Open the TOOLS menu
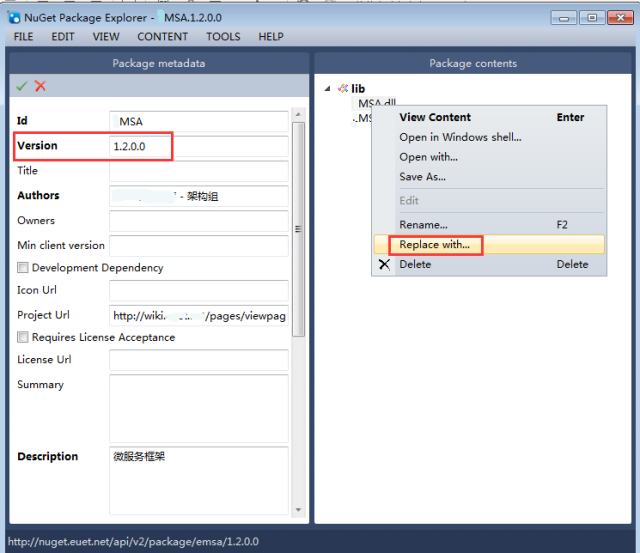 coord(223,37)
